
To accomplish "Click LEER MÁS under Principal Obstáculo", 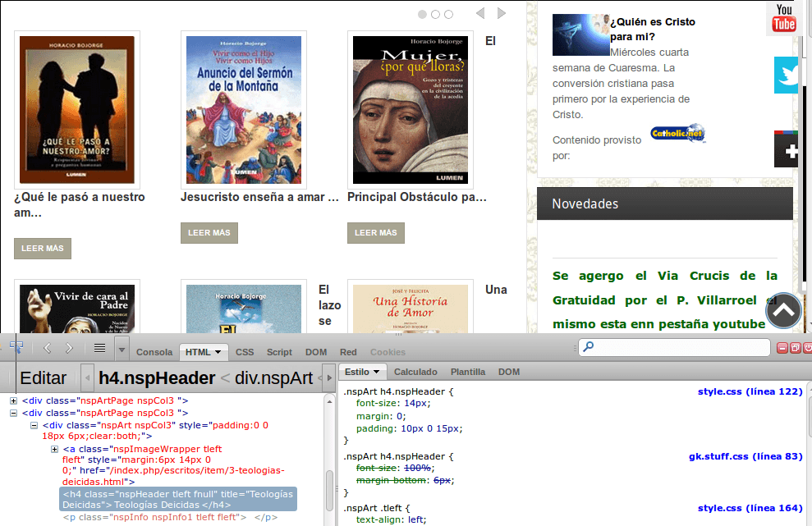I will point(376,233).
